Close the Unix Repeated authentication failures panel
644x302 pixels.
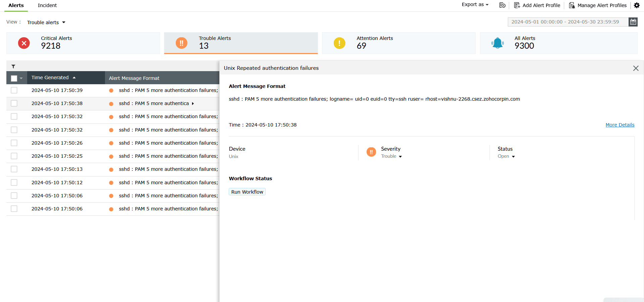pos(636,68)
